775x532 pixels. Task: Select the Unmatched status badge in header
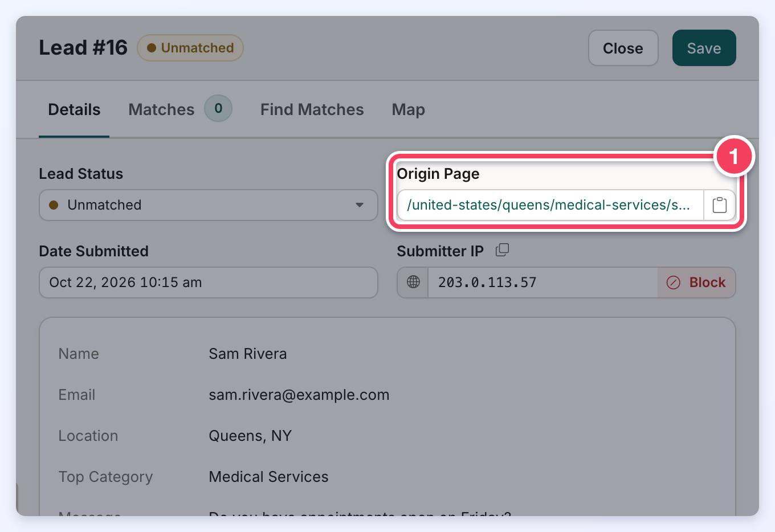coord(190,48)
